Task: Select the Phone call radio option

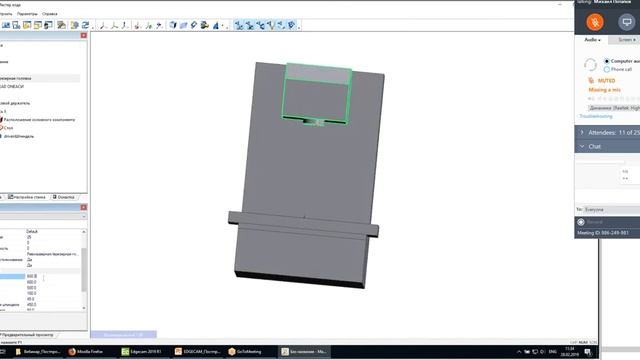Action: [607, 69]
